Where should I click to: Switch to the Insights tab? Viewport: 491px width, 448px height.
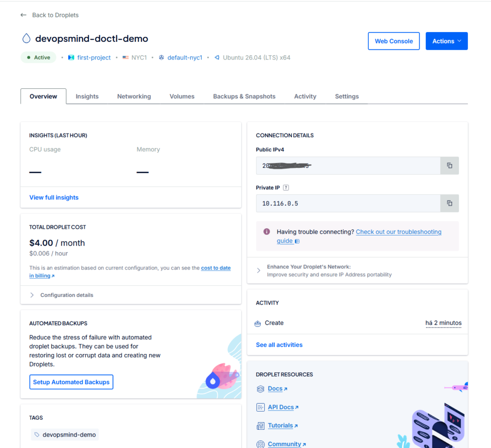pos(87,96)
